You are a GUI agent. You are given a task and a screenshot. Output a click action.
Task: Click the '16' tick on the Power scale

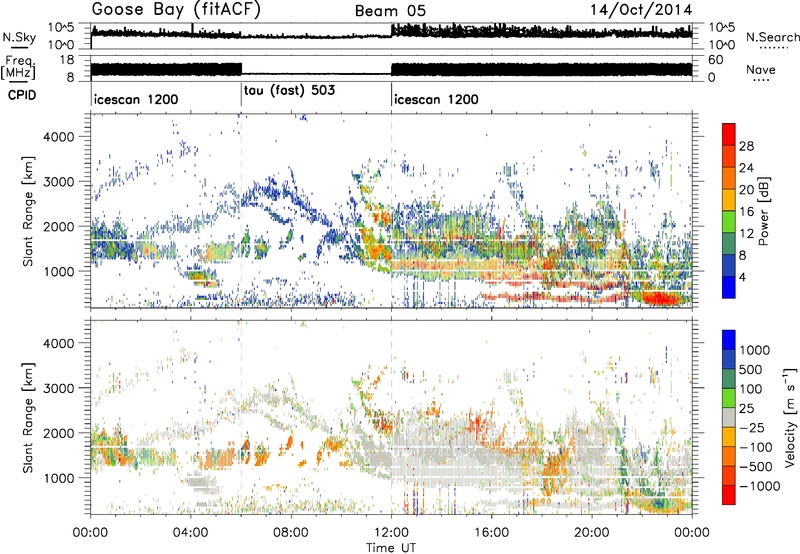click(746, 211)
